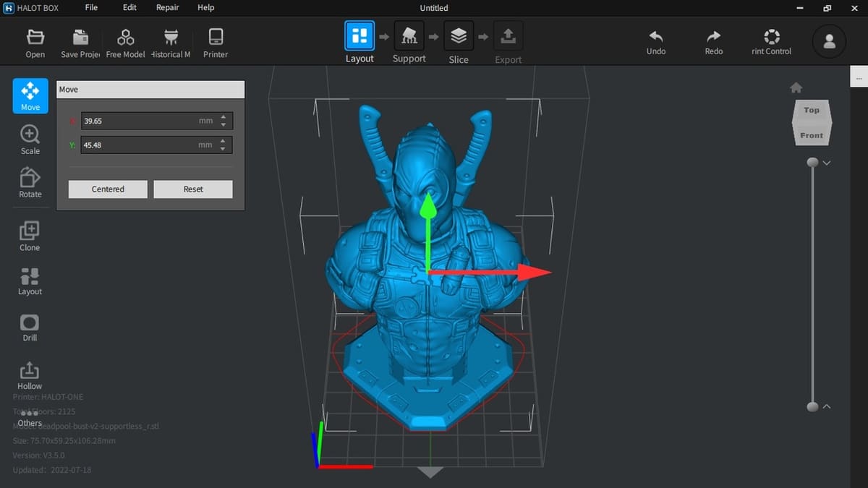Image resolution: width=868 pixels, height=488 pixels.
Task: Open Print Control
Action: [772, 43]
